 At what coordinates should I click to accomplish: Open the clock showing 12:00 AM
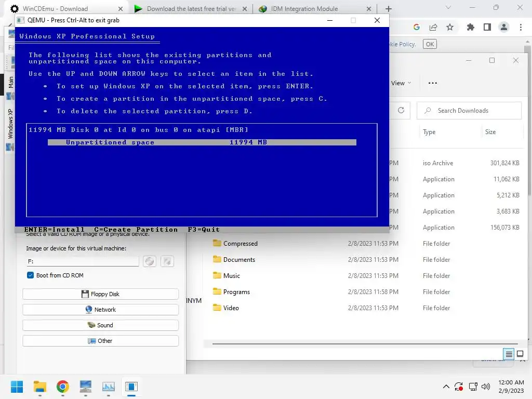click(x=511, y=387)
